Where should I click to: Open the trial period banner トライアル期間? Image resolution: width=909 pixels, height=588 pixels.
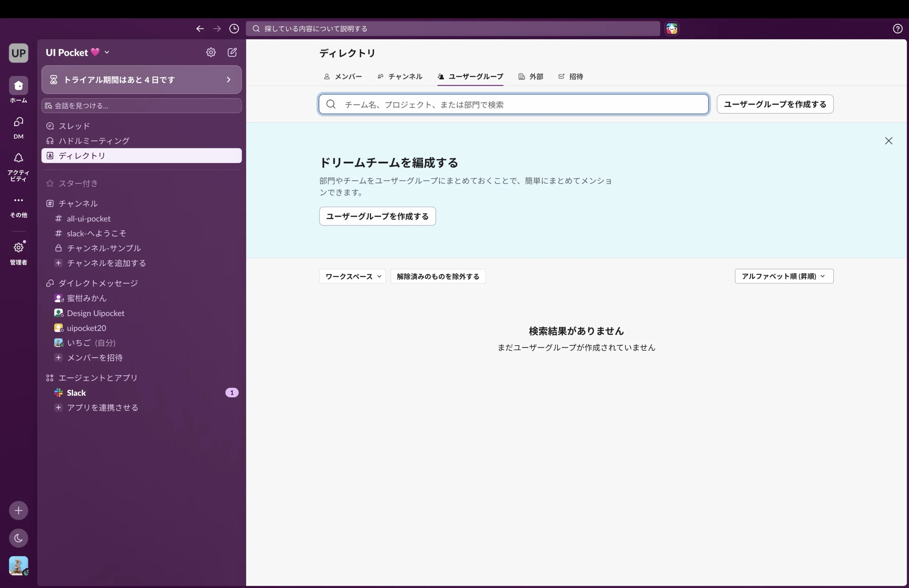pyautogui.click(x=141, y=79)
